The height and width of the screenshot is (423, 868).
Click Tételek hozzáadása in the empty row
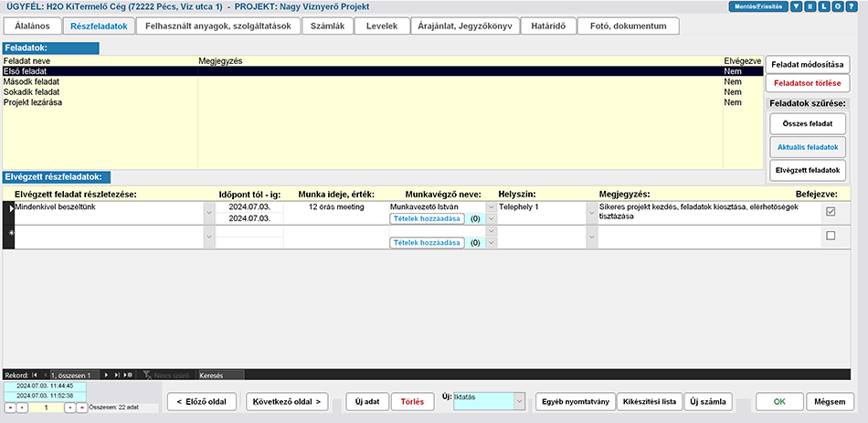428,242
